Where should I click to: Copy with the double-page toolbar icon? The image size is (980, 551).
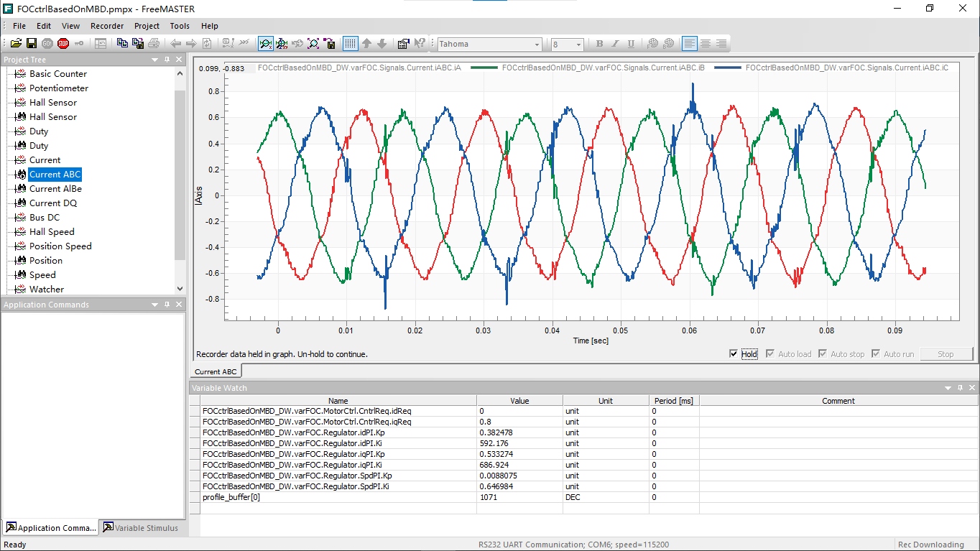(122, 44)
